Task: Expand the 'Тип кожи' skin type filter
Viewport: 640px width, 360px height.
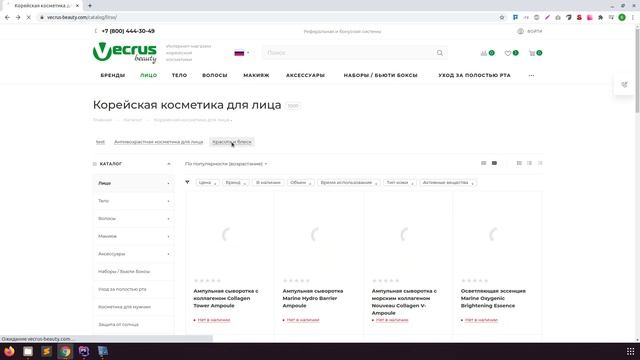Action: (x=400, y=182)
